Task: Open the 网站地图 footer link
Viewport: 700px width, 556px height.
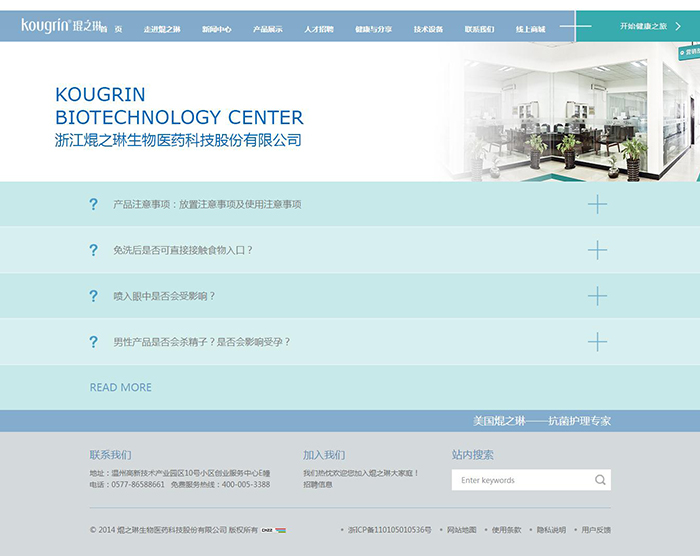Action: click(x=462, y=530)
